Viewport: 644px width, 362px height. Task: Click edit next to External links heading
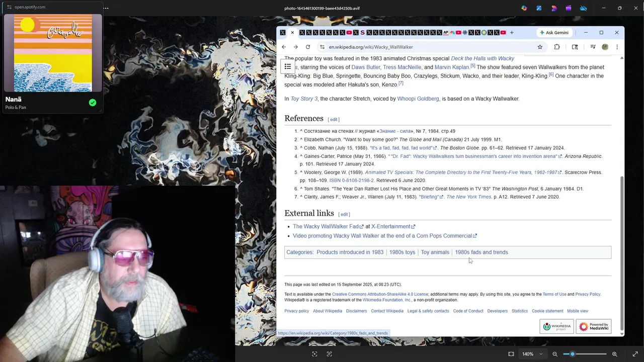click(344, 215)
